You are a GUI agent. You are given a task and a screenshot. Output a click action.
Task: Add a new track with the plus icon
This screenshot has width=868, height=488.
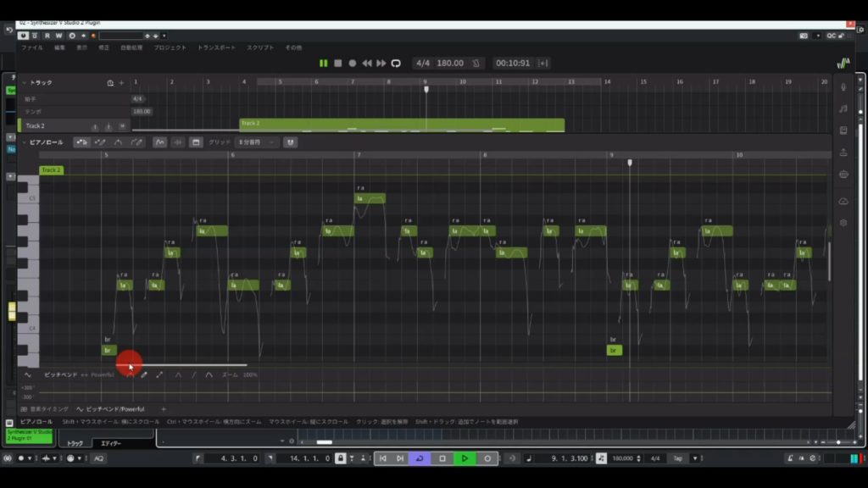coord(121,83)
